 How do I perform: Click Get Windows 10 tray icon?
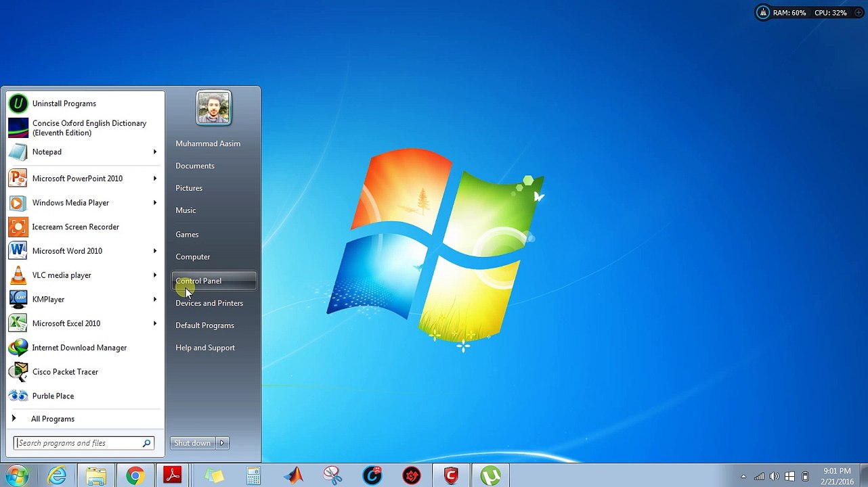point(789,477)
